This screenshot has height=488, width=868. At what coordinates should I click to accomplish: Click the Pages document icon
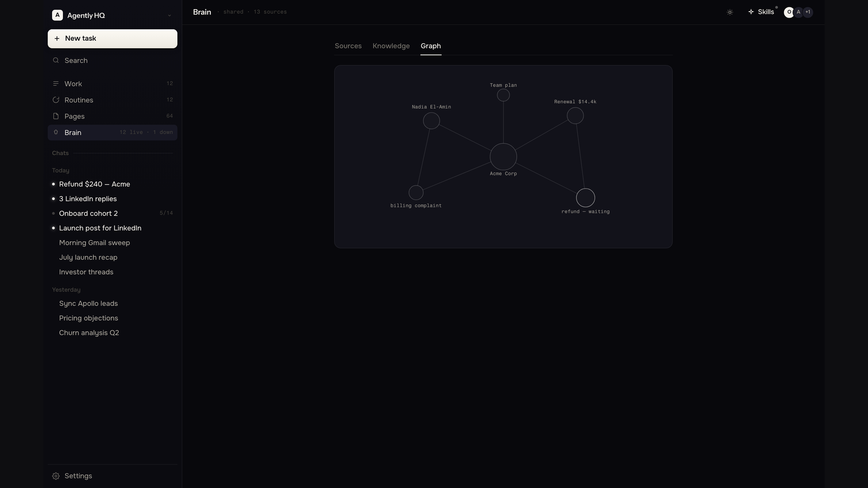(x=56, y=116)
